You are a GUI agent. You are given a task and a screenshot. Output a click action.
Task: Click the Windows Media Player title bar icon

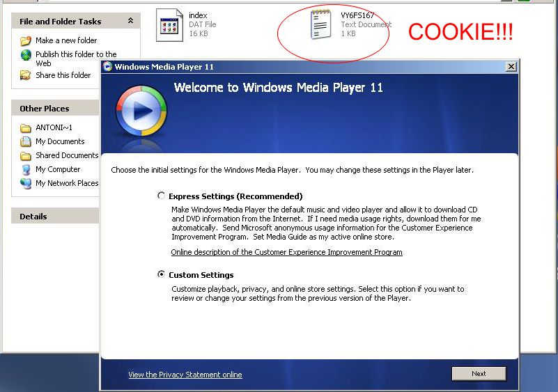point(107,67)
